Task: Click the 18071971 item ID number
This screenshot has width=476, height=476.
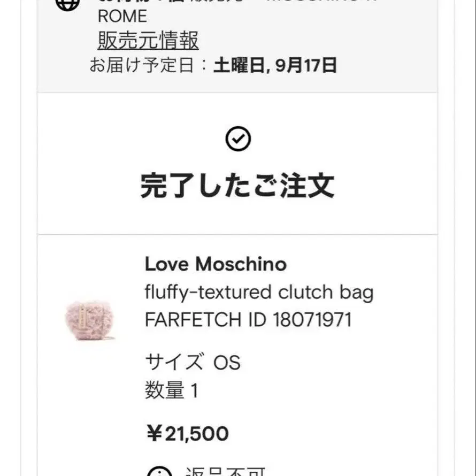Action: (x=312, y=320)
